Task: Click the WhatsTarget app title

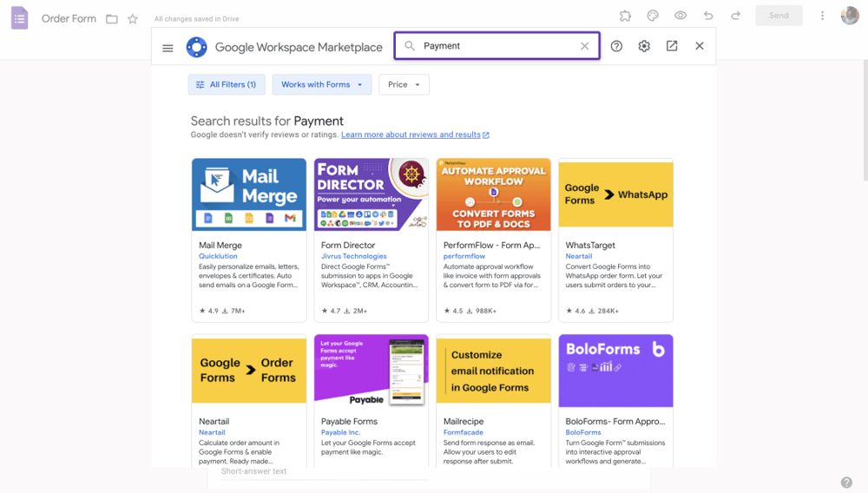Action: (590, 245)
